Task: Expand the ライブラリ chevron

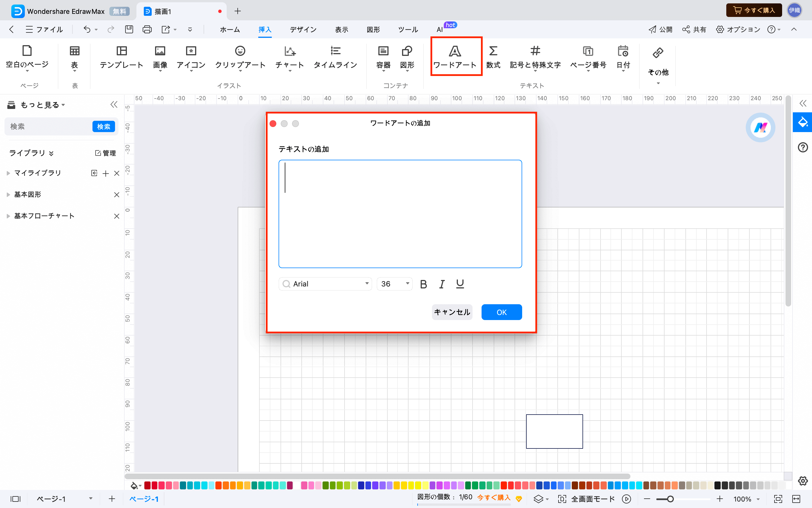Action: (51, 153)
